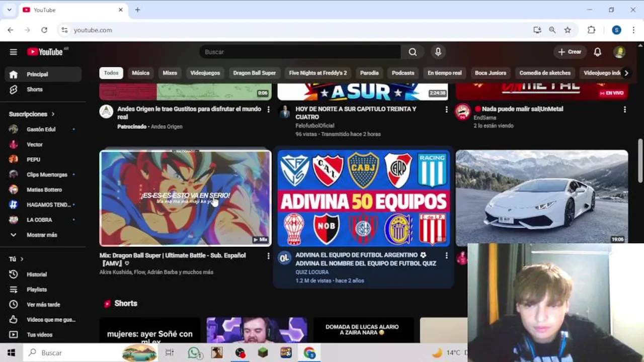Open options for Dragon Ball Super mix
Viewport: 644px width, 362px height.
point(268,256)
